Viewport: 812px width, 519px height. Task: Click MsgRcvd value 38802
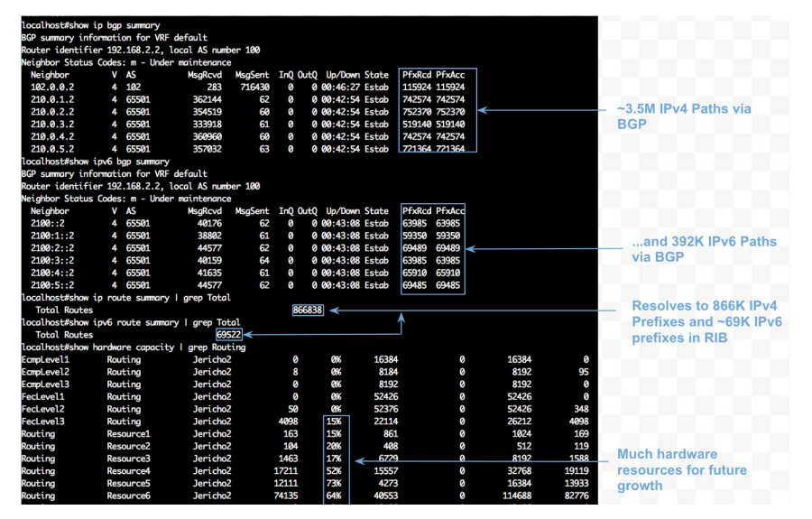pyautogui.click(x=209, y=236)
